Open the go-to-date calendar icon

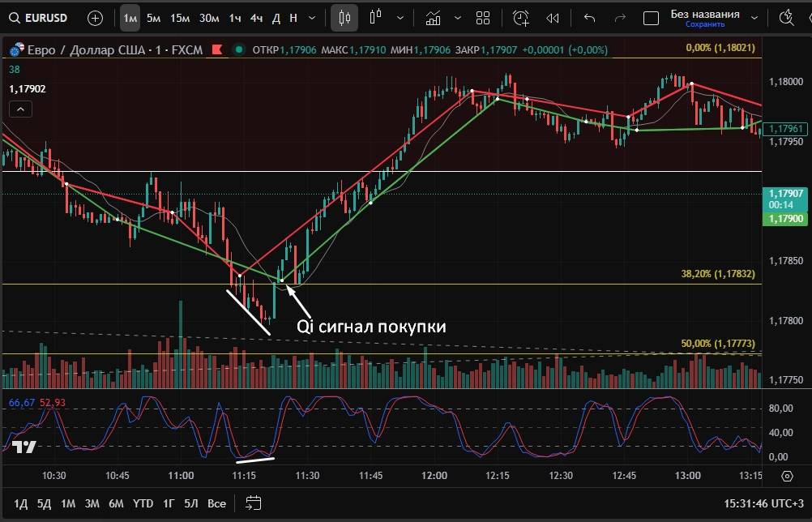click(x=253, y=503)
